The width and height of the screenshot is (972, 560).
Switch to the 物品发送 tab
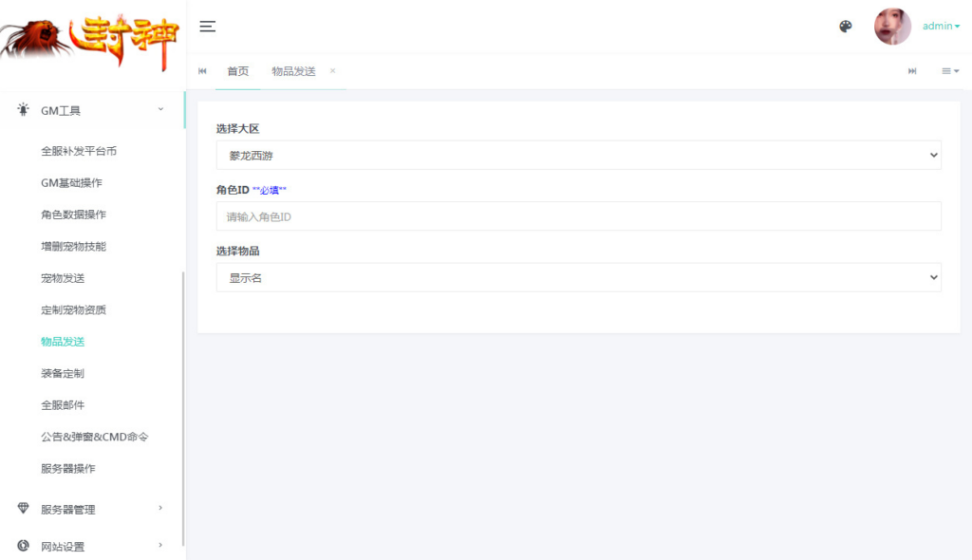294,70
